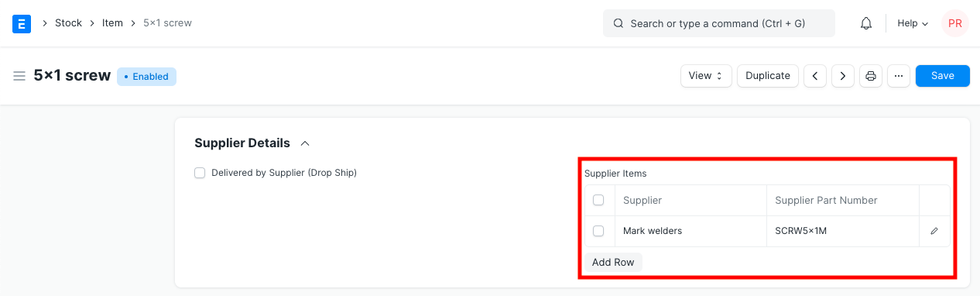Open the three-dot more options menu

point(899,76)
